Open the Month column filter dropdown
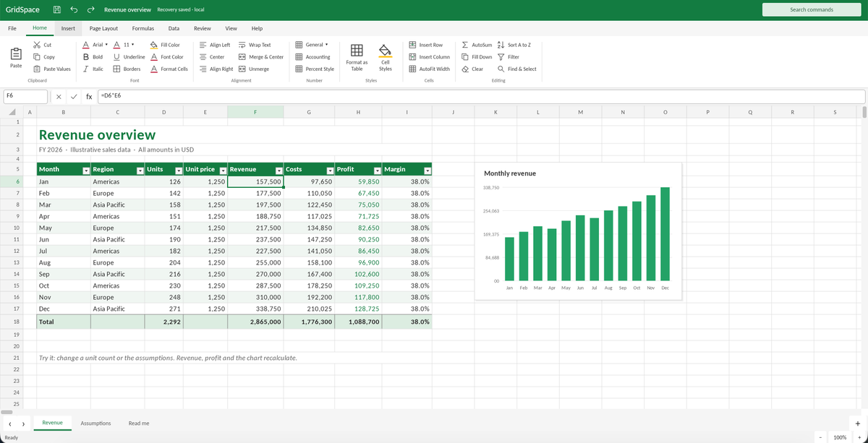 click(85, 170)
